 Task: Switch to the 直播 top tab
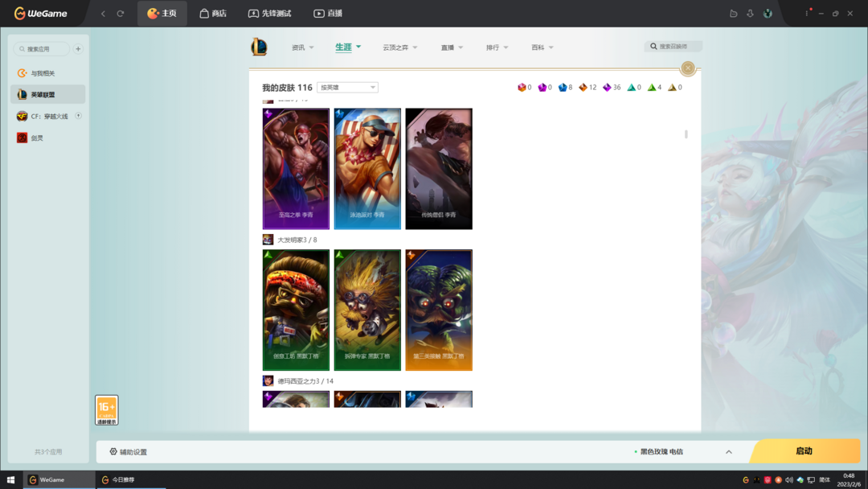(x=328, y=14)
